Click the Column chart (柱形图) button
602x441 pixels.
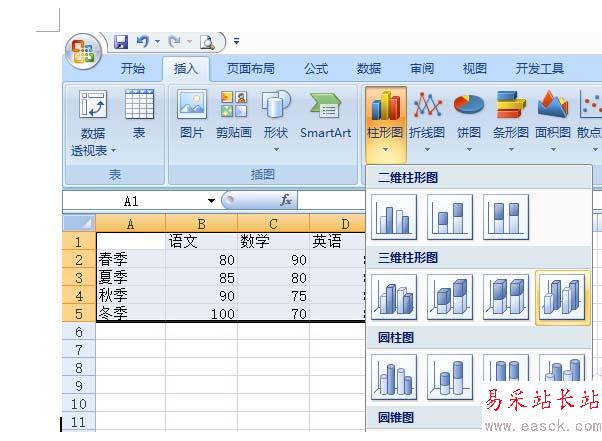[x=385, y=123]
